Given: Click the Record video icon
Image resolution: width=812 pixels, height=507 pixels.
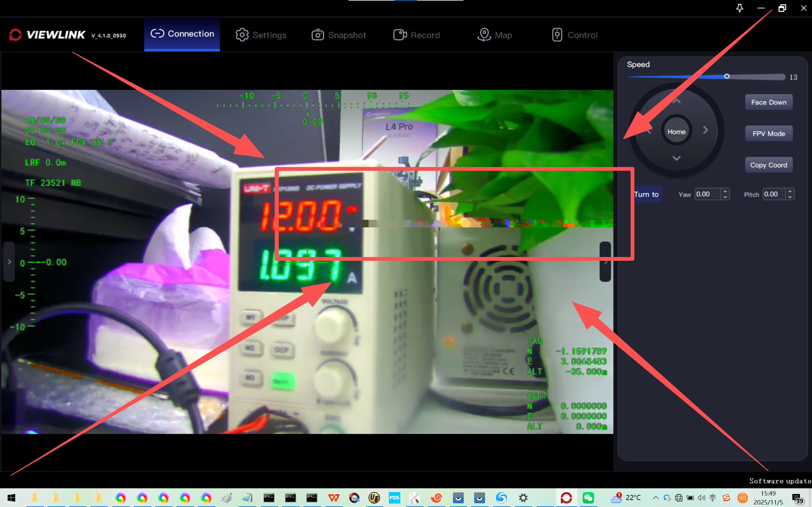Looking at the screenshot, I should (x=400, y=35).
